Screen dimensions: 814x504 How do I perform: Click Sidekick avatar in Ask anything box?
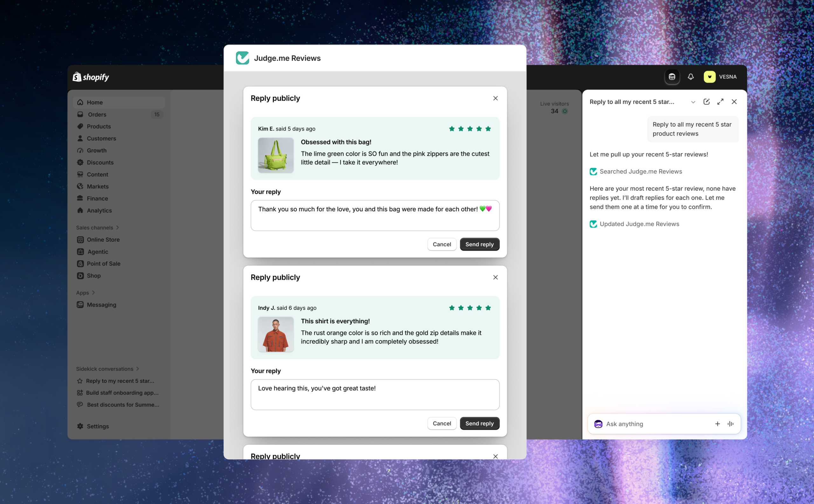coord(598,424)
